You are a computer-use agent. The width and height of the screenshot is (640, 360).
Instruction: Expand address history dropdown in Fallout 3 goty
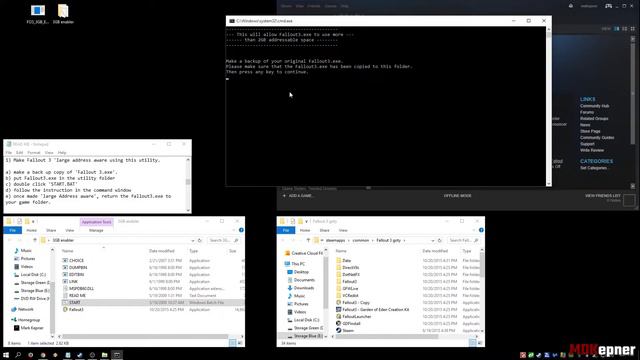[433, 240]
